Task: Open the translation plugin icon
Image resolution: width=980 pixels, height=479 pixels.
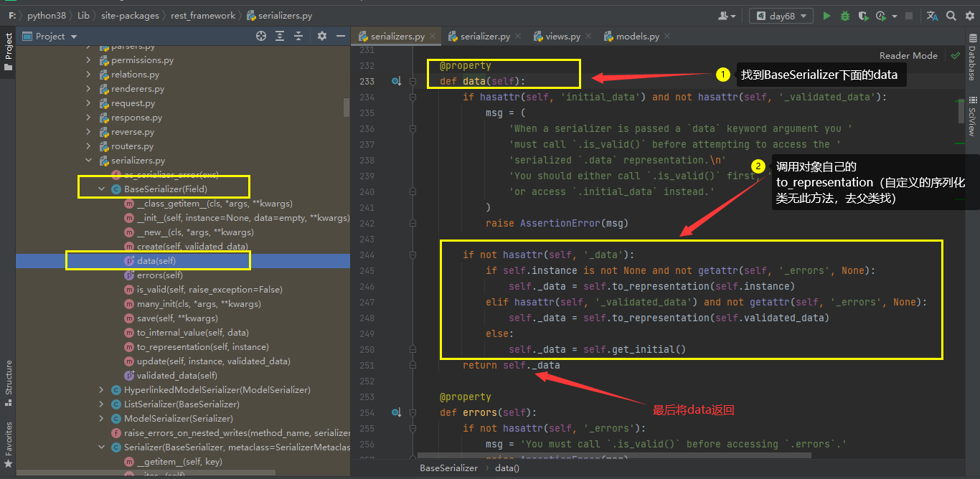Action: click(x=932, y=15)
